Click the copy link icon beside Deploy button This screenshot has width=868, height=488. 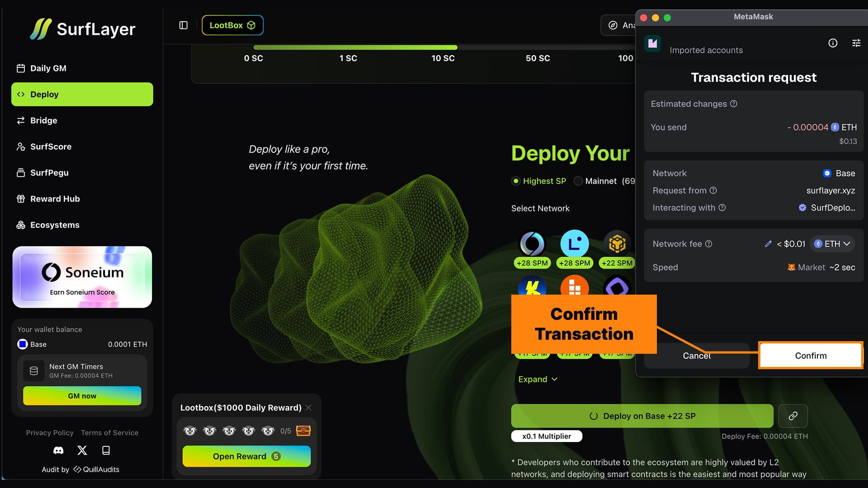(x=793, y=416)
